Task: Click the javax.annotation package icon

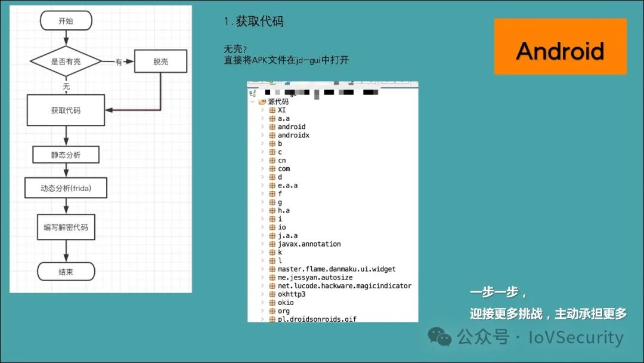Action: 272,244
